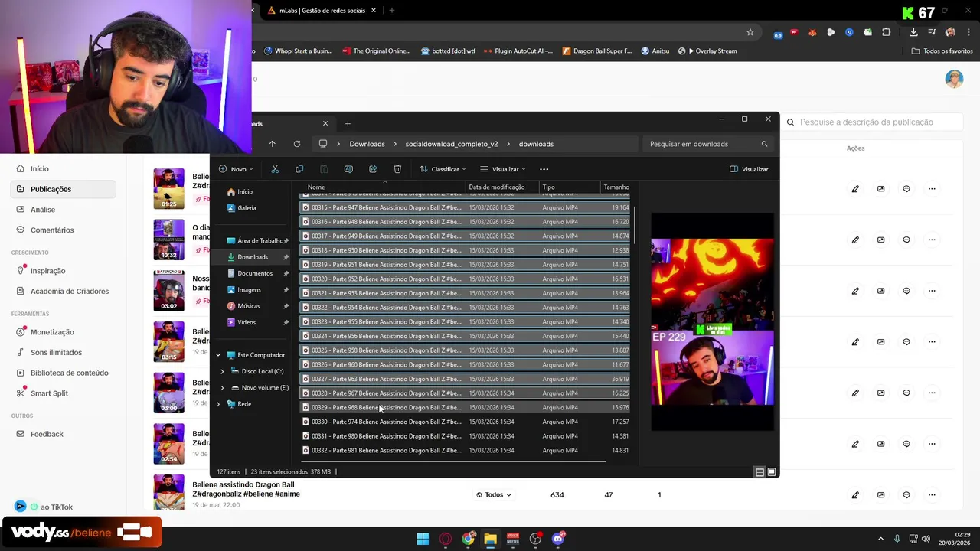Open Windows Start menu
This screenshot has width=980, height=551.
[423, 539]
